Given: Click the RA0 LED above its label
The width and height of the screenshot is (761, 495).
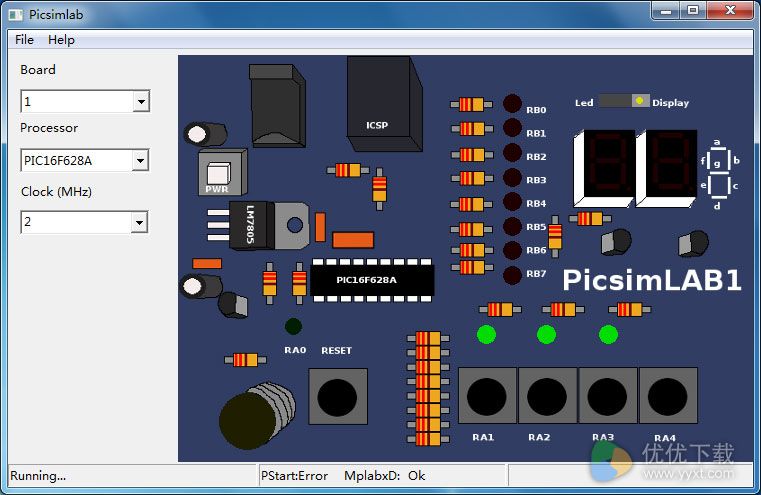Looking at the screenshot, I should (294, 327).
